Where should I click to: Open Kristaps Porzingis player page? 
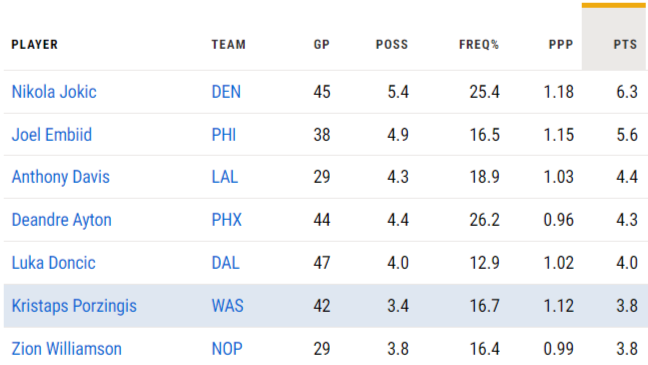pyautogui.click(x=74, y=306)
